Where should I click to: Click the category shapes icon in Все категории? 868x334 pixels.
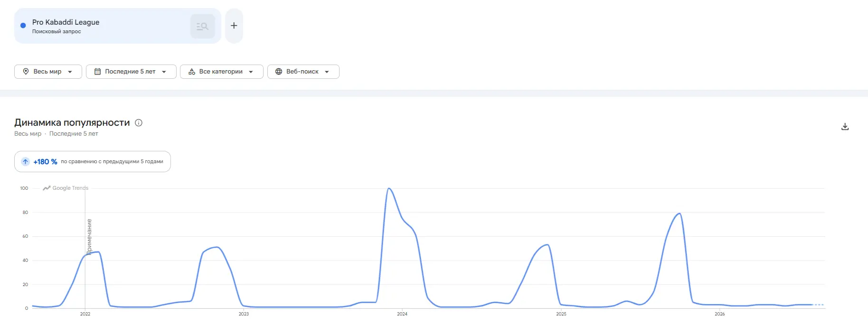click(x=192, y=72)
